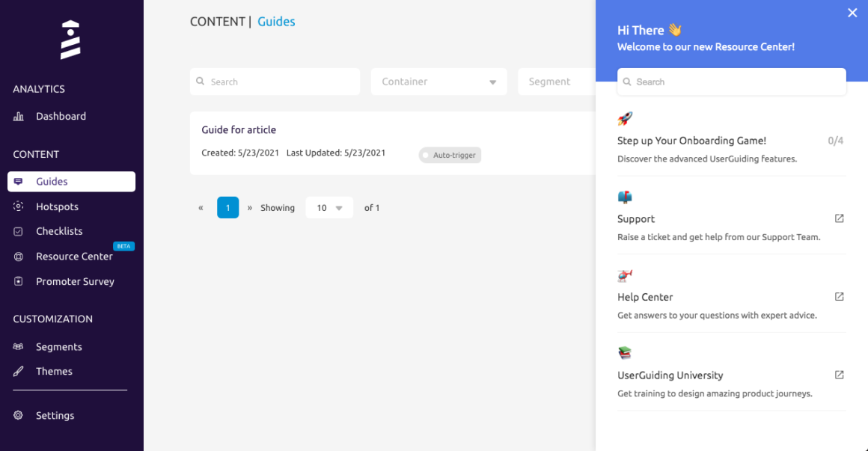
Task: Click the UserGuiding logo at the top
Action: [x=70, y=38]
